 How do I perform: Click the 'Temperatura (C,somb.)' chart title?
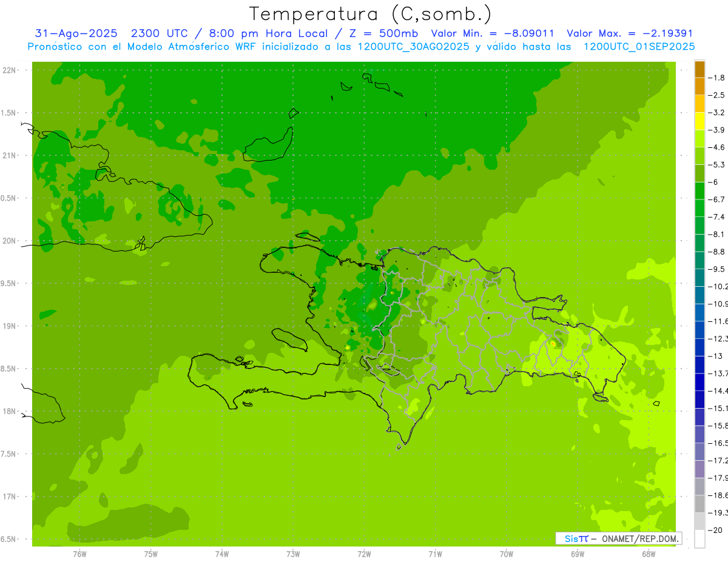click(370, 13)
